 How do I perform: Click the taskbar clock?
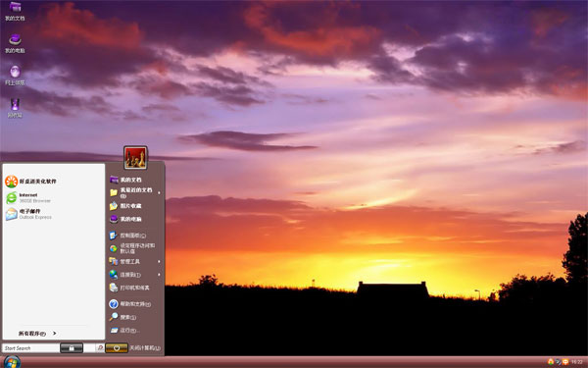577,362
